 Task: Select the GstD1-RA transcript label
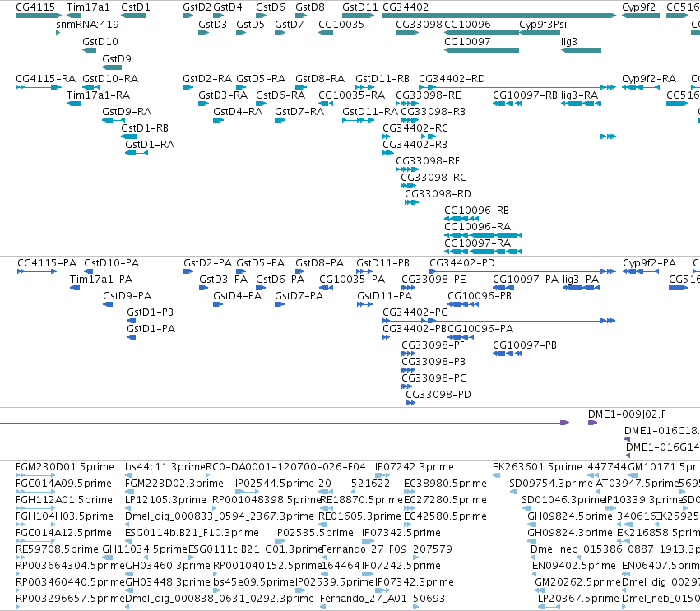point(150,145)
